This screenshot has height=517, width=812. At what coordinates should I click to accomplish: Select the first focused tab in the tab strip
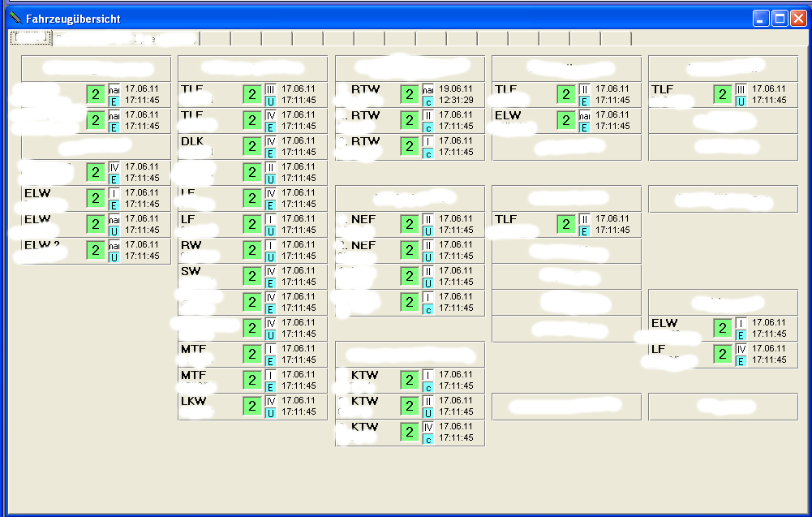pyautogui.click(x=31, y=38)
